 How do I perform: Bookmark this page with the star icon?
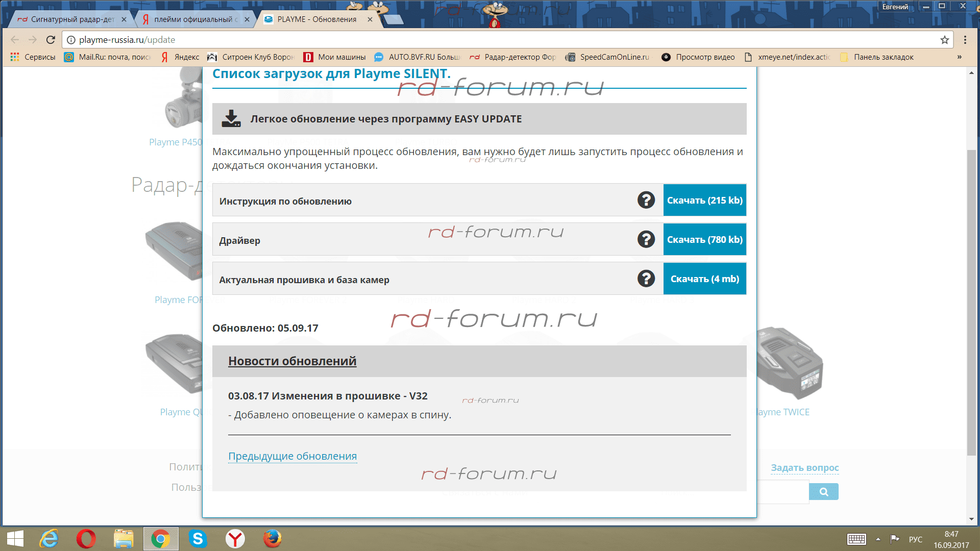[x=944, y=40]
